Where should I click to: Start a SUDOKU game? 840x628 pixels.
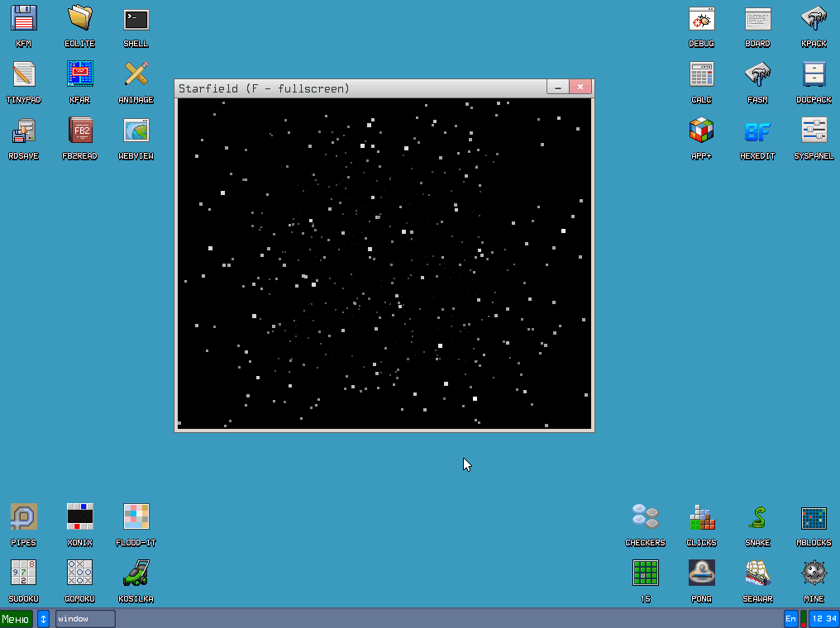(x=23, y=573)
